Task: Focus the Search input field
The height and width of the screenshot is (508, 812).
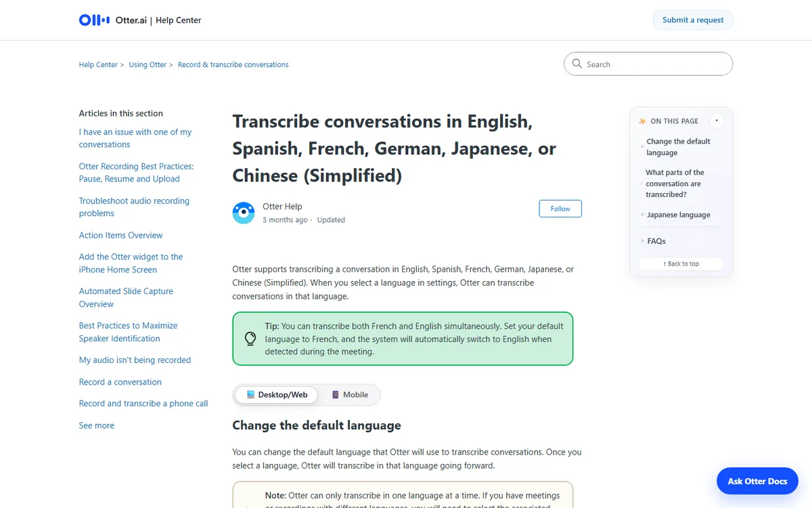Action: (648, 64)
